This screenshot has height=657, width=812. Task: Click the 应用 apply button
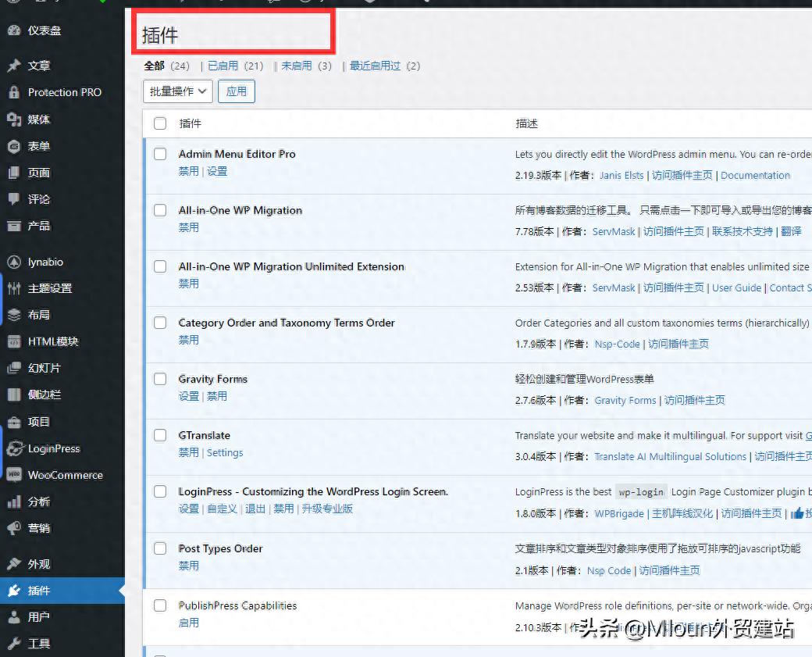tap(236, 91)
